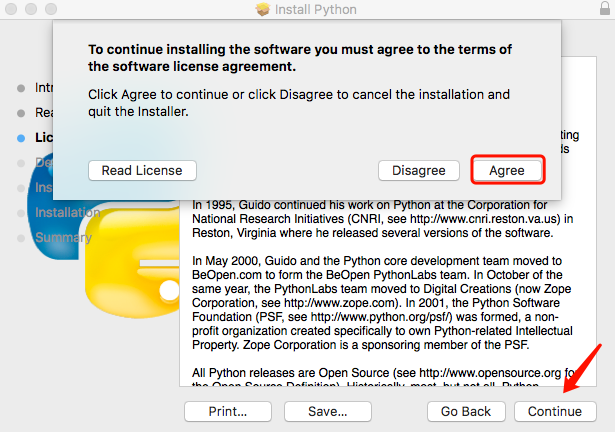Click the blue License step bullet
Viewport: 615px width, 432px height.
(x=22, y=137)
